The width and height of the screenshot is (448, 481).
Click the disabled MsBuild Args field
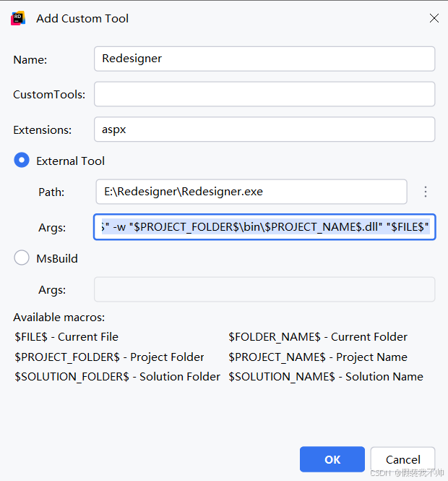point(264,289)
